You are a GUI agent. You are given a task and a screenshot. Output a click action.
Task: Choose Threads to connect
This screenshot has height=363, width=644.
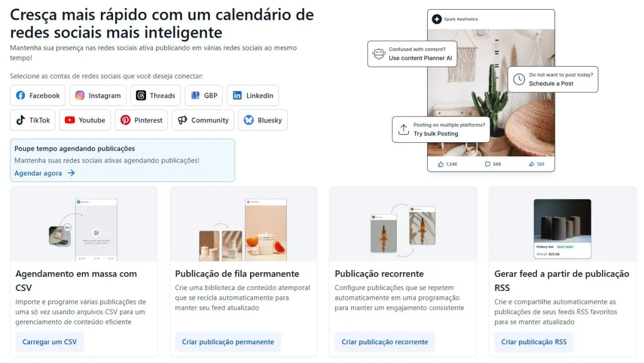point(156,96)
